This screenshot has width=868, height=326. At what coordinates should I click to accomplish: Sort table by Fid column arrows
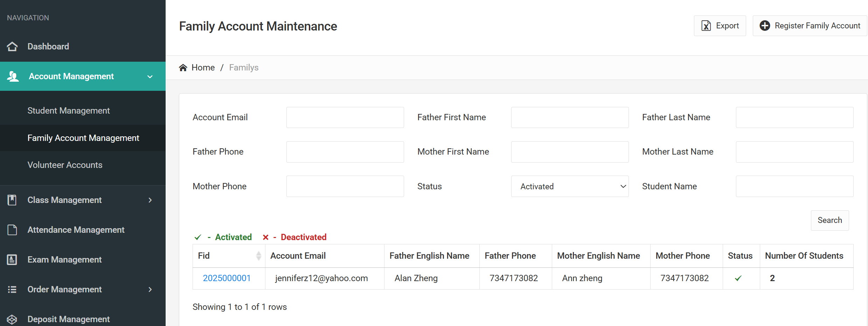tap(258, 256)
